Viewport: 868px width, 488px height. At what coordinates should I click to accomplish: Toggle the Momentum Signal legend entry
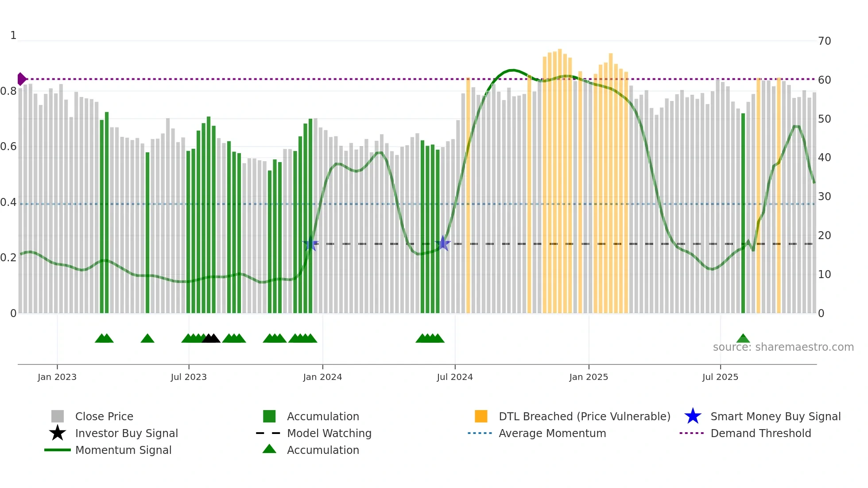pyautogui.click(x=123, y=450)
